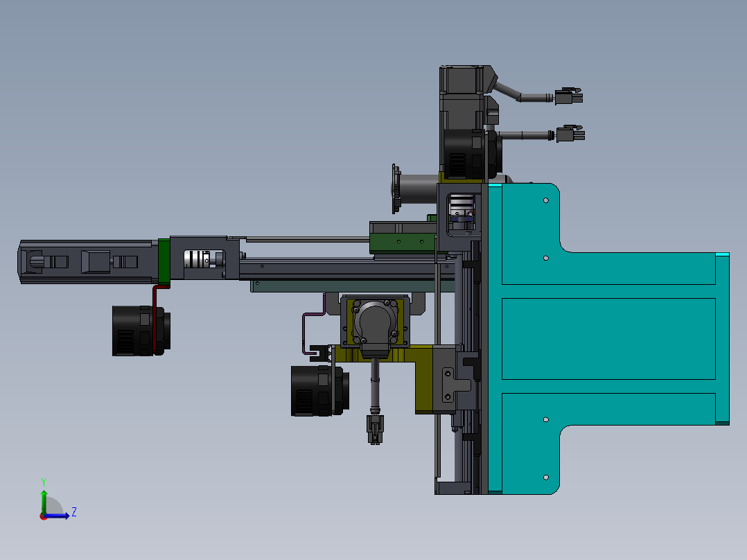Select the black cylinder hanging from the red bracket
Image resolution: width=747 pixels, height=560 pixels.
click(x=141, y=331)
